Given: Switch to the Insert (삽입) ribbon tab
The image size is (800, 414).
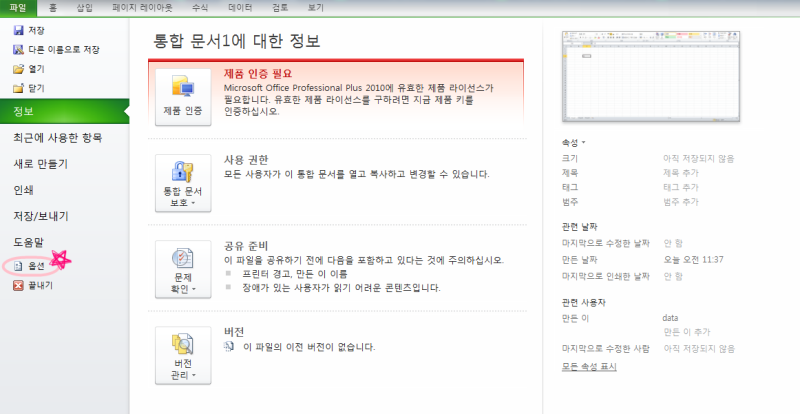Looking at the screenshot, I should click(x=85, y=8).
